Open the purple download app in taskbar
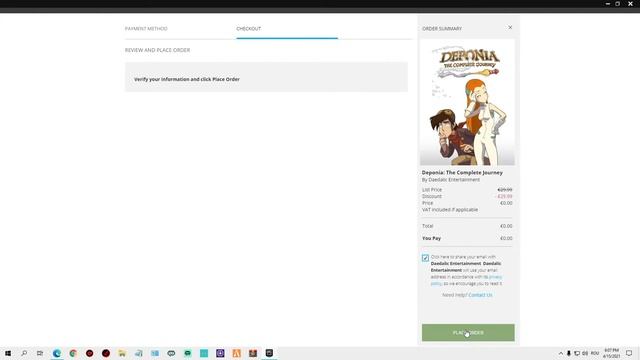The height and width of the screenshot is (360, 640). point(220,353)
